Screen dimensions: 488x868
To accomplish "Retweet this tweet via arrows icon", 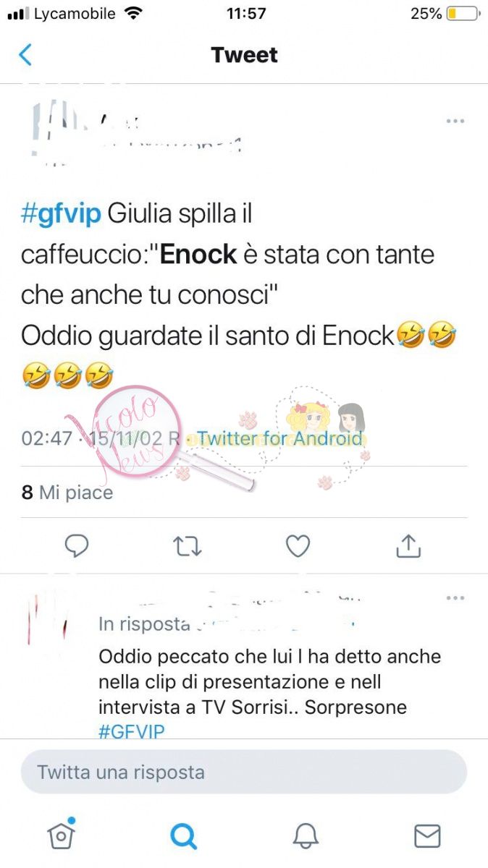I will 188,547.
